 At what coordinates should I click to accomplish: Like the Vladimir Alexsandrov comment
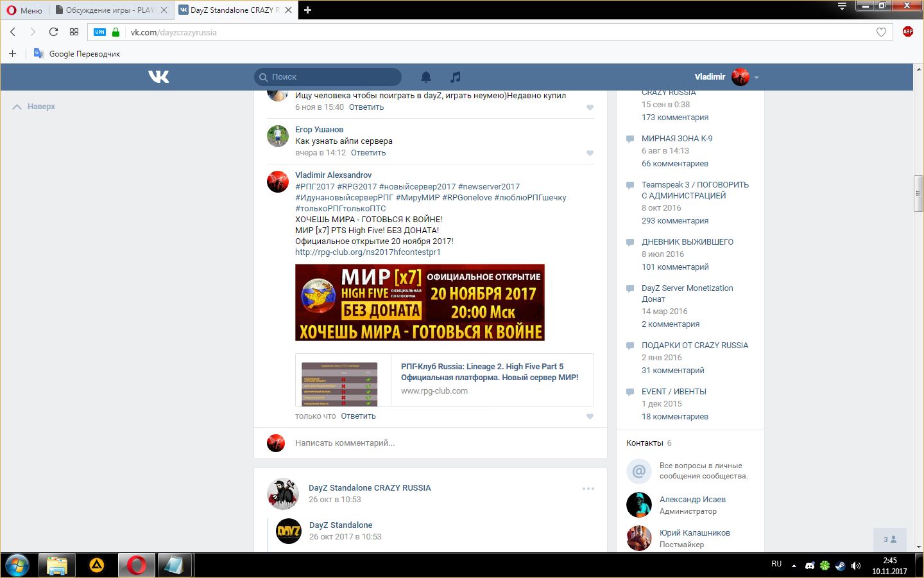pos(590,417)
